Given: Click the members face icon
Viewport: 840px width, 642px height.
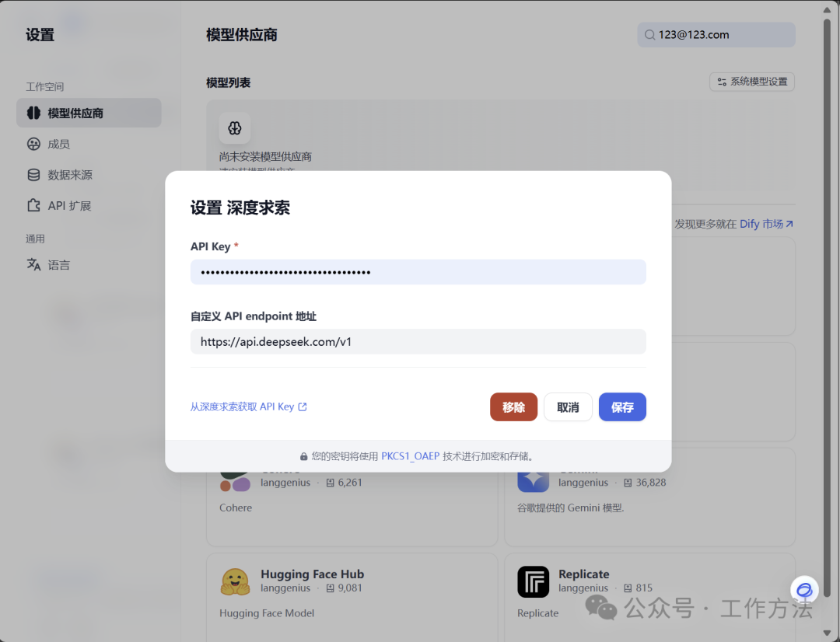Looking at the screenshot, I should click(33, 144).
